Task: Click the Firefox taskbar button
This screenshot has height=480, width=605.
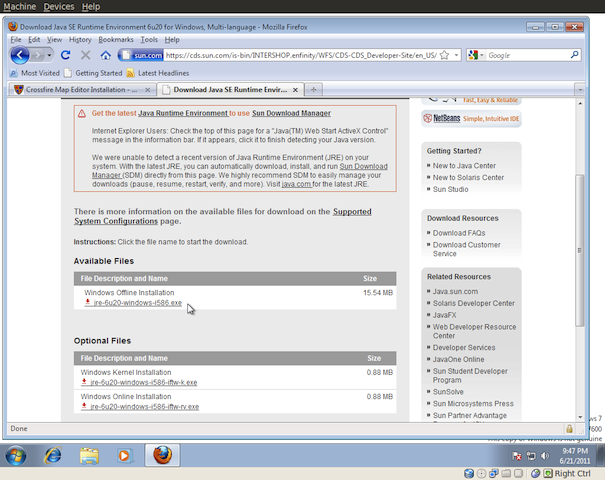Action: pos(162,455)
